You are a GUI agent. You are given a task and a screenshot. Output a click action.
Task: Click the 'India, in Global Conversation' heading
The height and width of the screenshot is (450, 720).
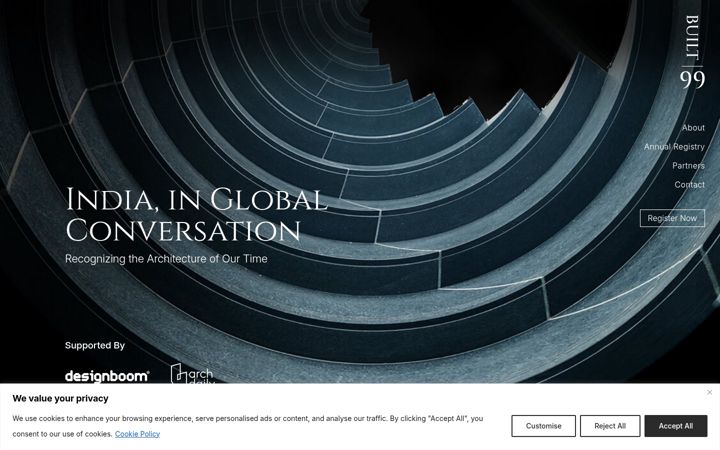197,214
